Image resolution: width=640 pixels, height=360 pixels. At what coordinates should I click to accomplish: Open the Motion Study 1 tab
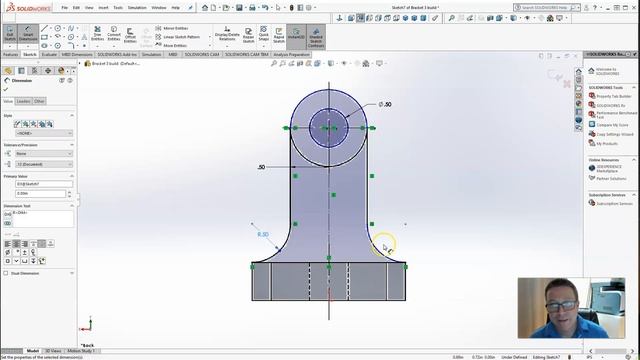[80, 351]
